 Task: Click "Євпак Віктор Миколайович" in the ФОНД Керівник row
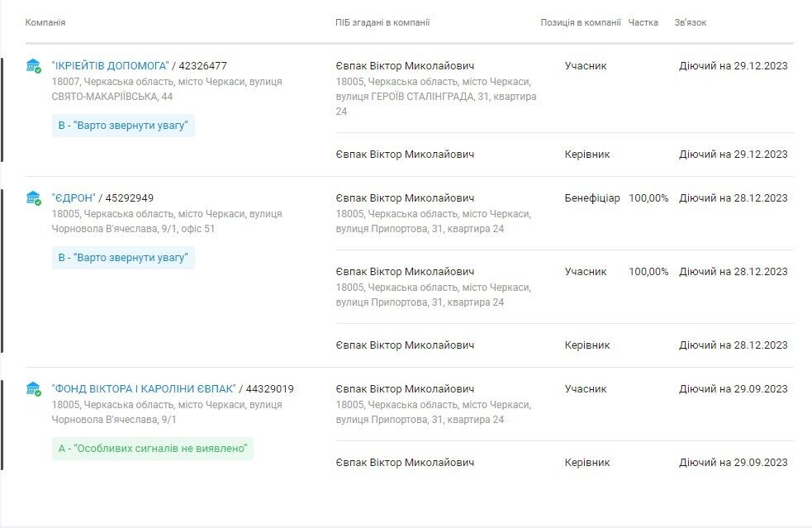(405, 462)
